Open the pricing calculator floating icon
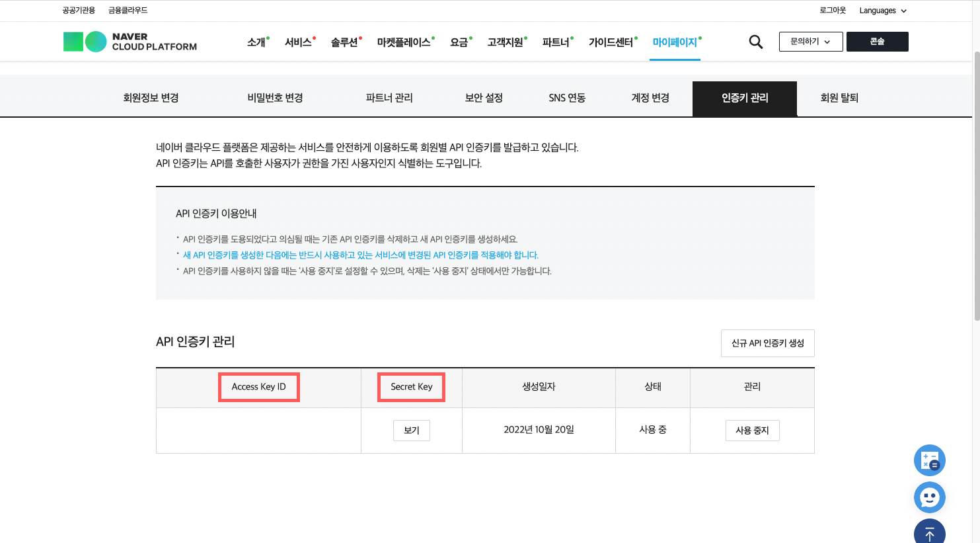Viewport: 980px width, 543px height. tap(929, 460)
